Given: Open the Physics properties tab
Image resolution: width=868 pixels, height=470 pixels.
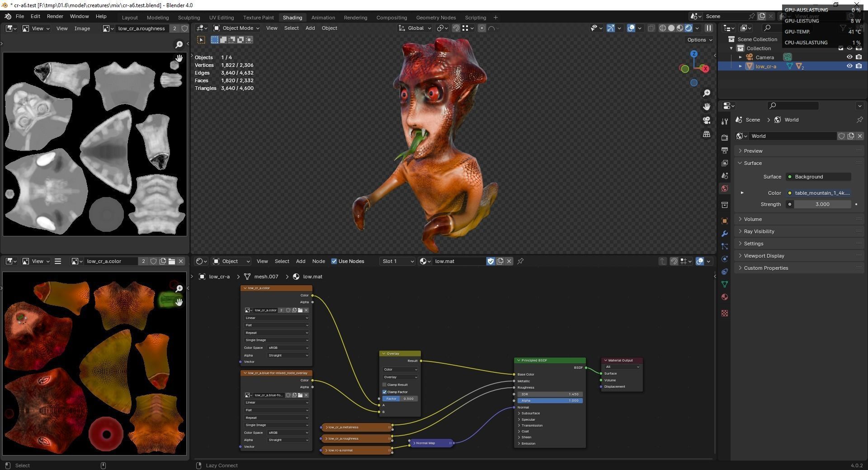Looking at the screenshot, I should [725, 259].
